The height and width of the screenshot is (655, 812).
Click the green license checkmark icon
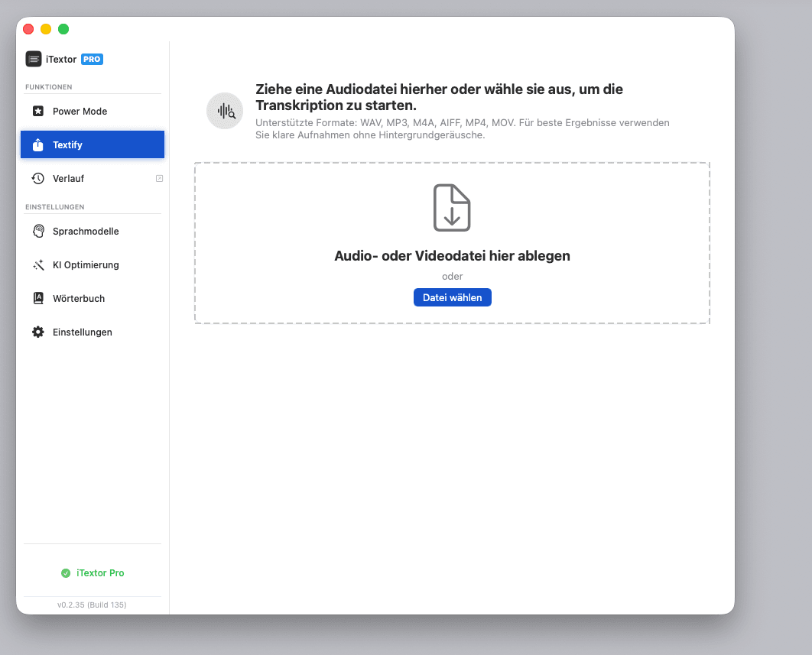tap(66, 573)
